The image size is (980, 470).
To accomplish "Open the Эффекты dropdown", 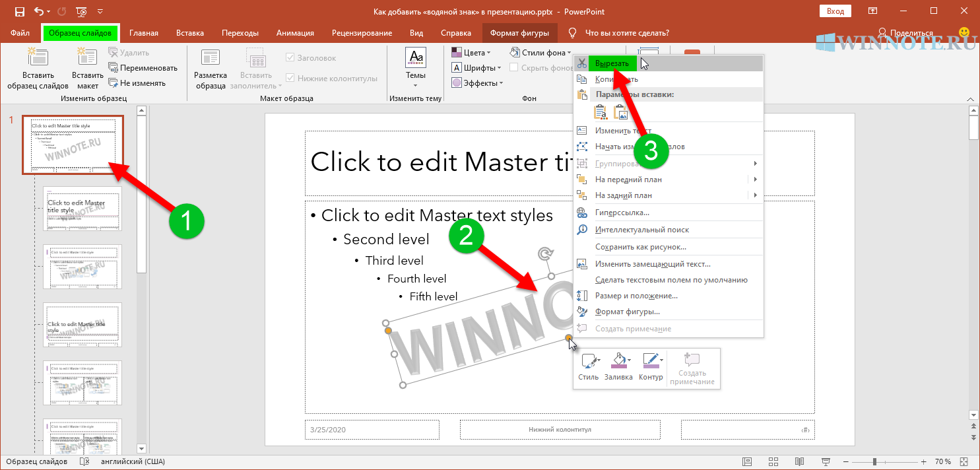I will 477,83.
